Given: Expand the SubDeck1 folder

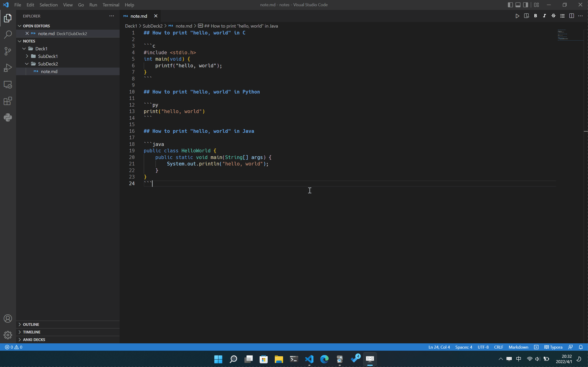Looking at the screenshot, I should pyautogui.click(x=48, y=56).
